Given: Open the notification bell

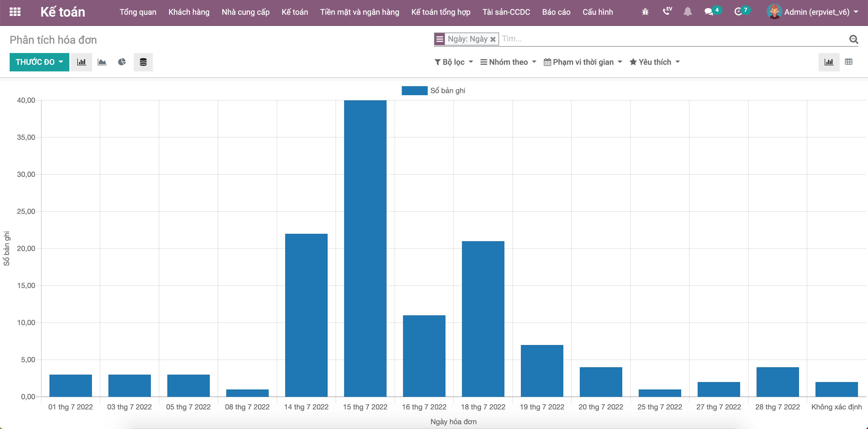Looking at the screenshot, I should 687,12.
